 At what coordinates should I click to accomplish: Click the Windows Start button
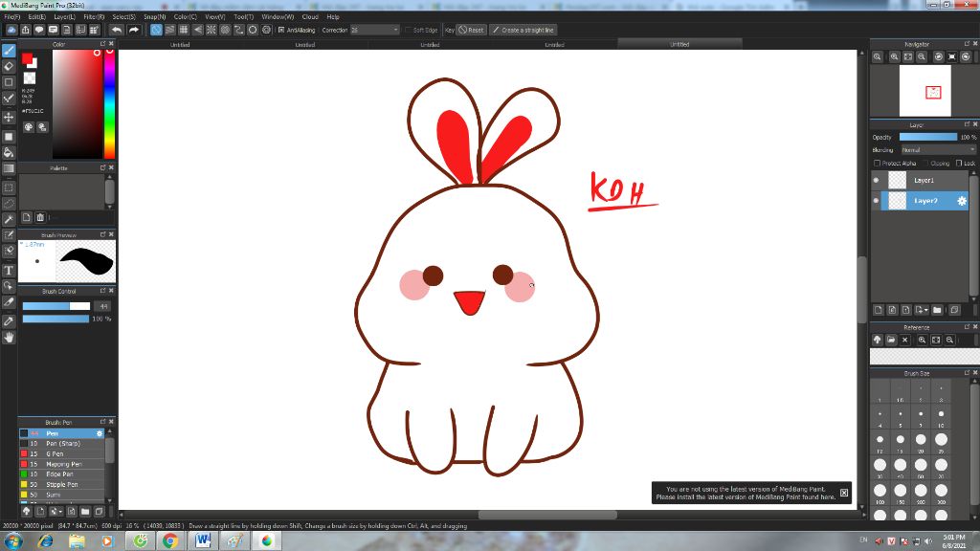pyautogui.click(x=13, y=541)
